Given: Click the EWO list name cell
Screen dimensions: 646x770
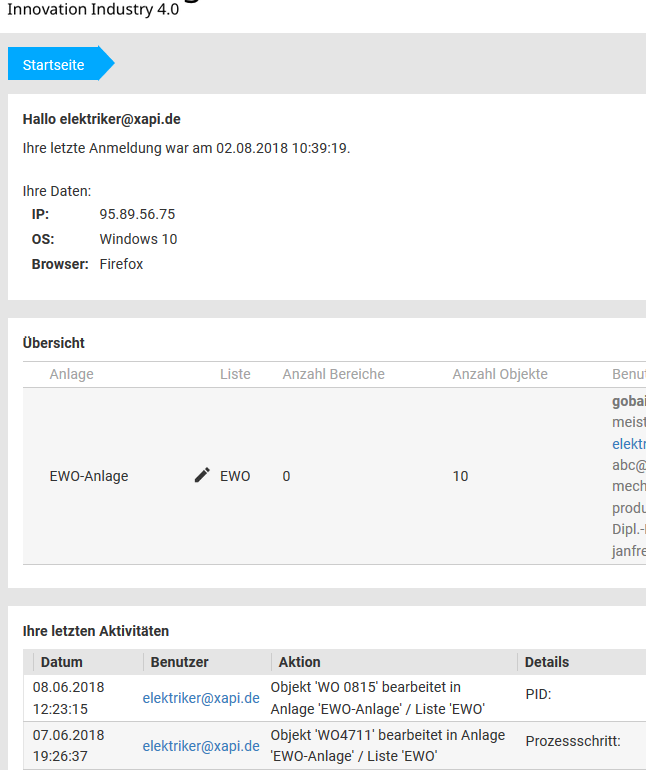Looking at the screenshot, I should tap(235, 476).
